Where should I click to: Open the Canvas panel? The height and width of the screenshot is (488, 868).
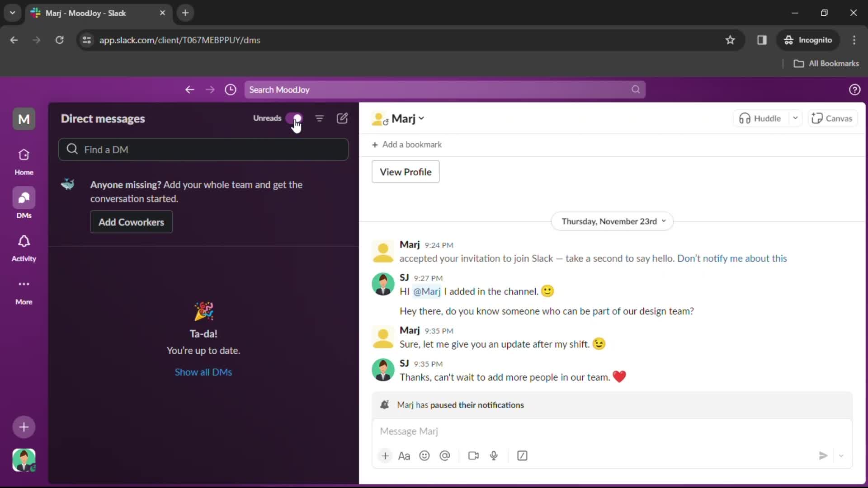tap(833, 118)
